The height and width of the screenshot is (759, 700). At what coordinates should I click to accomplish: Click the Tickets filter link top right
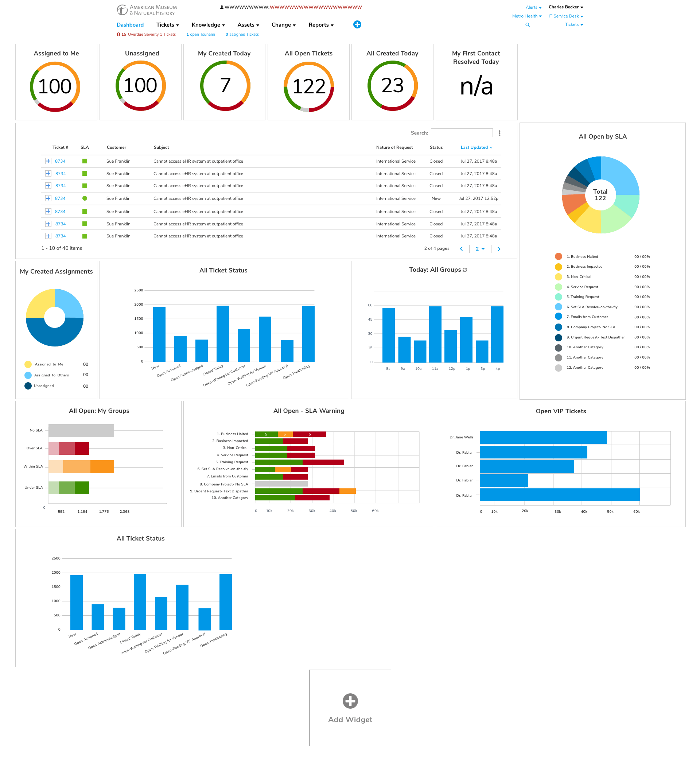pyautogui.click(x=572, y=24)
